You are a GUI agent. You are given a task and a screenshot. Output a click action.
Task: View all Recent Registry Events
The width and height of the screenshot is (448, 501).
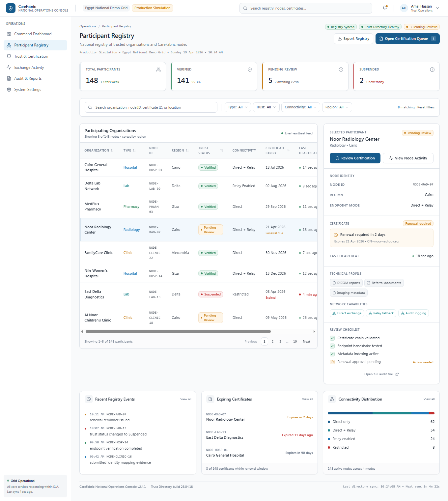(x=186, y=399)
